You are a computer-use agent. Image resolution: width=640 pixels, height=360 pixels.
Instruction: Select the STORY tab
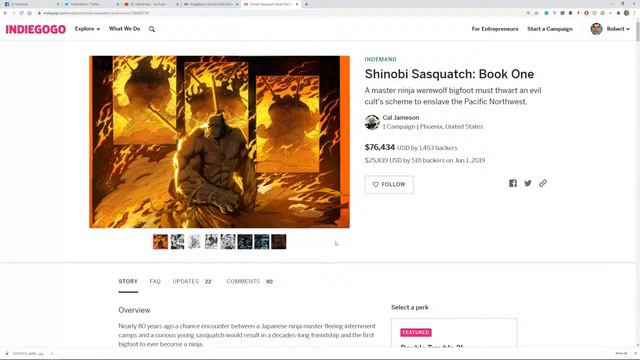pyautogui.click(x=128, y=281)
